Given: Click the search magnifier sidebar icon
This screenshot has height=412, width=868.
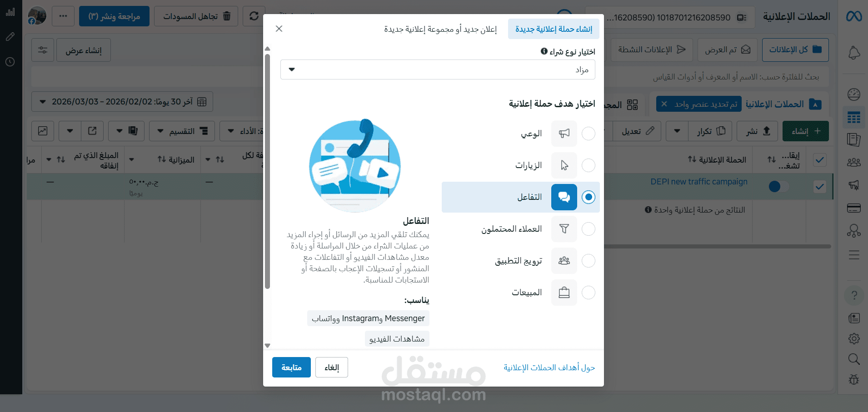Looking at the screenshot, I should click(x=854, y=359).
